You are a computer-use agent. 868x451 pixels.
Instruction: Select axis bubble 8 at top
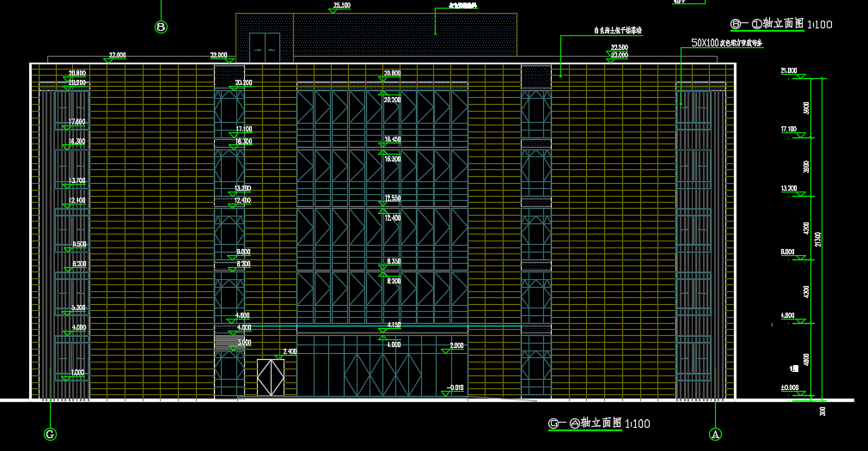(161, 27)
